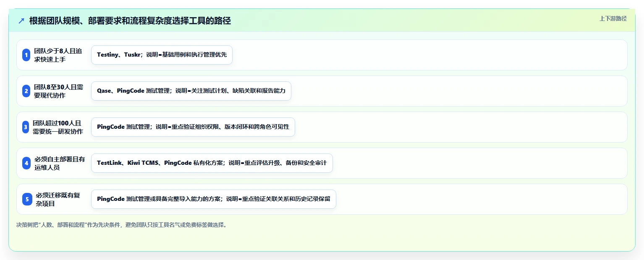Select step number 3 badge
644x260 pixels.
26,127
